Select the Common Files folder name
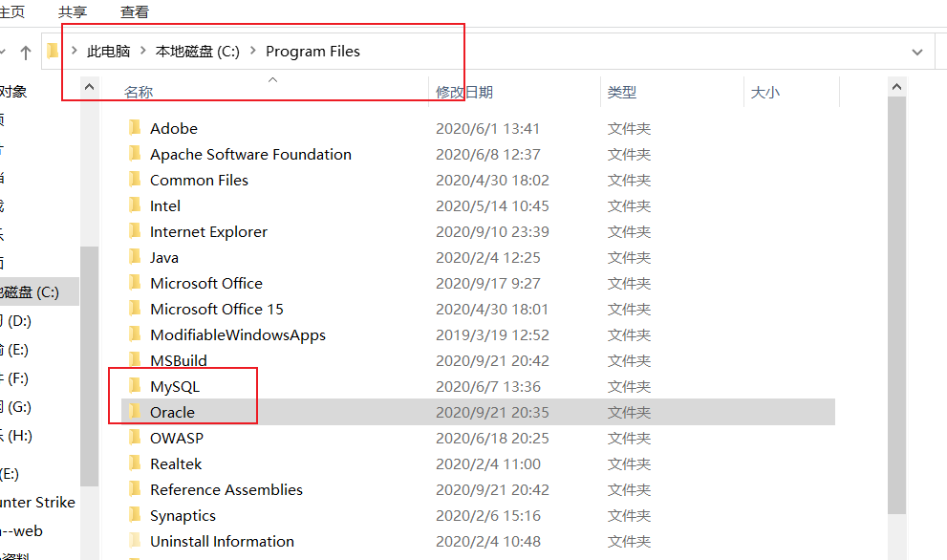The width and height of the screenshot is (947, 560). [x=200, y=180]
